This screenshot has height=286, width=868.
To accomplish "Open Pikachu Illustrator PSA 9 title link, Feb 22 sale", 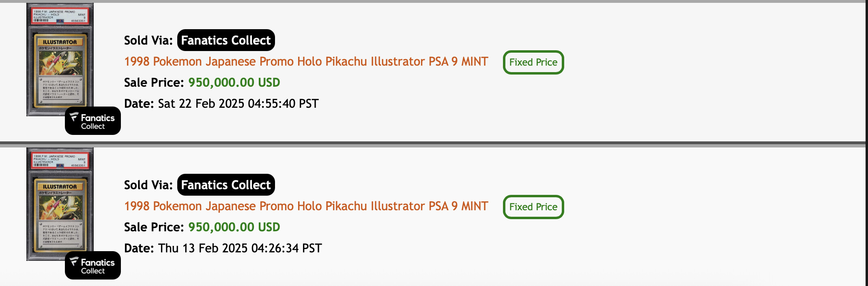I will click(x=306, y=62).
